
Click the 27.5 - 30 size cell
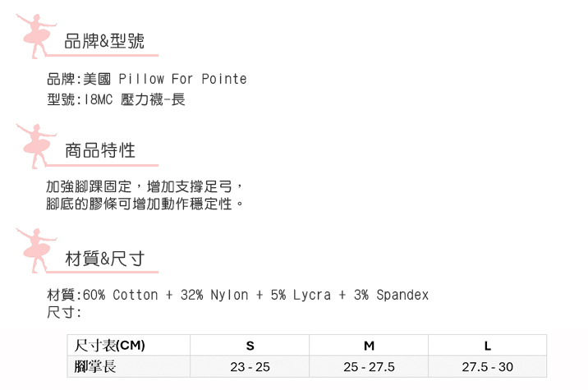[488, 367]
